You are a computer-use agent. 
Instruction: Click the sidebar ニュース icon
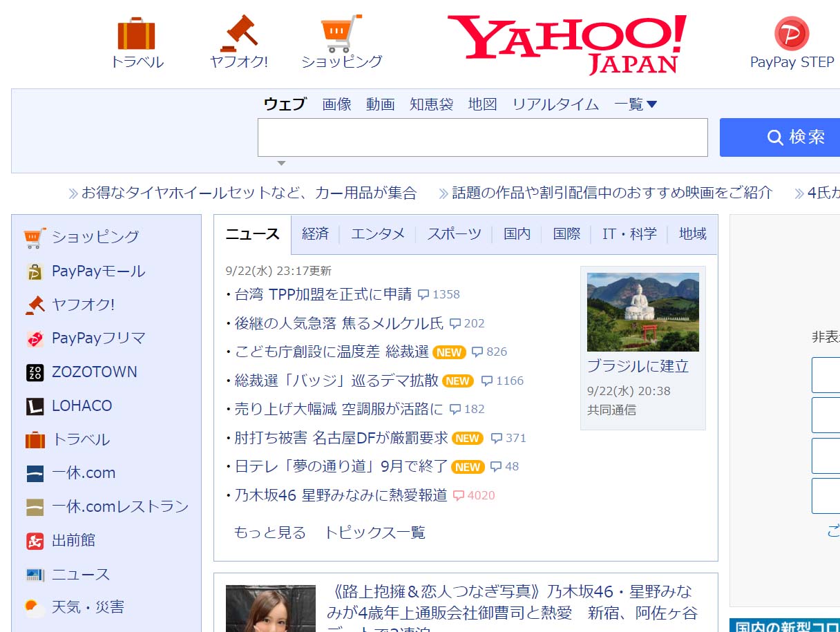pos(35,575)
